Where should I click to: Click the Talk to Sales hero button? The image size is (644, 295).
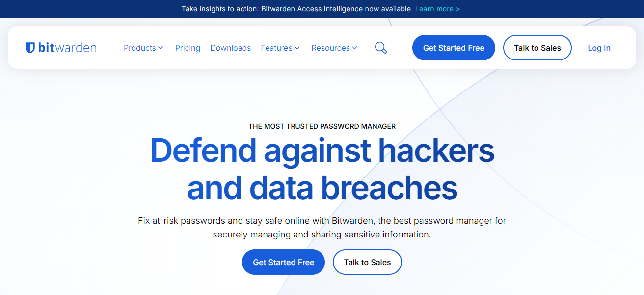[x=367, y=262]
